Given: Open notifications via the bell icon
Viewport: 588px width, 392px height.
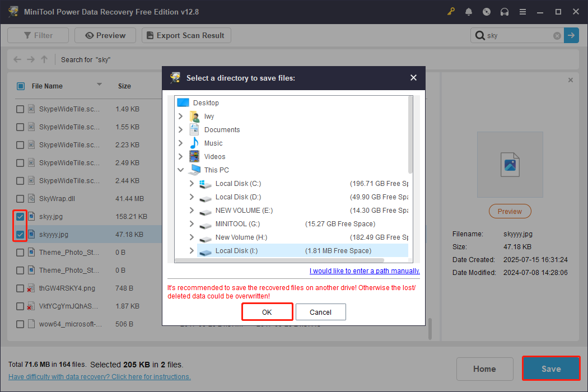Looking at the screenshot, I should point(469,11).
